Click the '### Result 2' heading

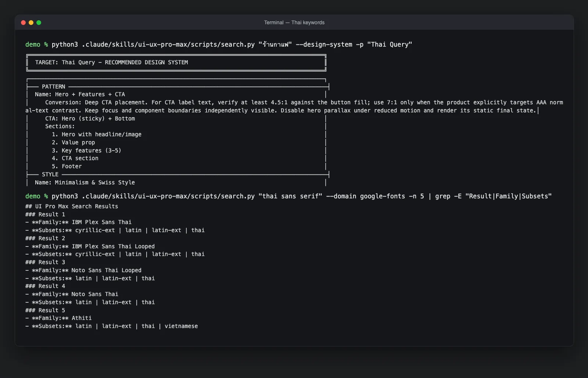[45, 238]
